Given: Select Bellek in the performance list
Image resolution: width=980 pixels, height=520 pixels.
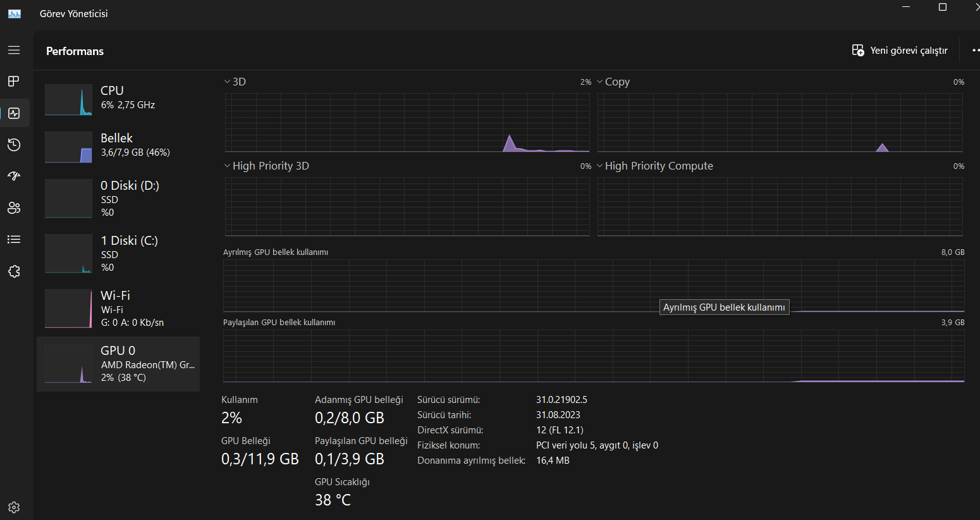Looking at the screenshot, I should point(118,147).
